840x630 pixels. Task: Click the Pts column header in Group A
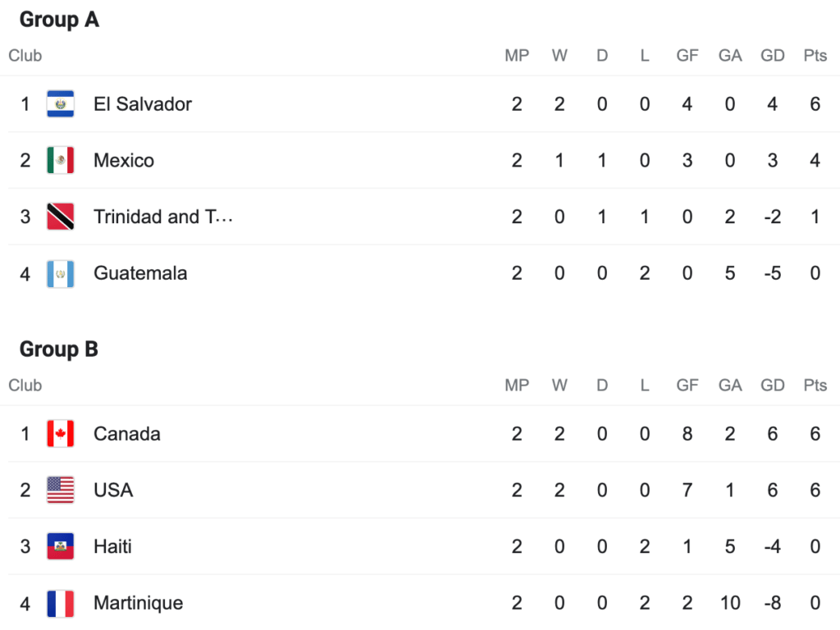[x=815, y=56]
